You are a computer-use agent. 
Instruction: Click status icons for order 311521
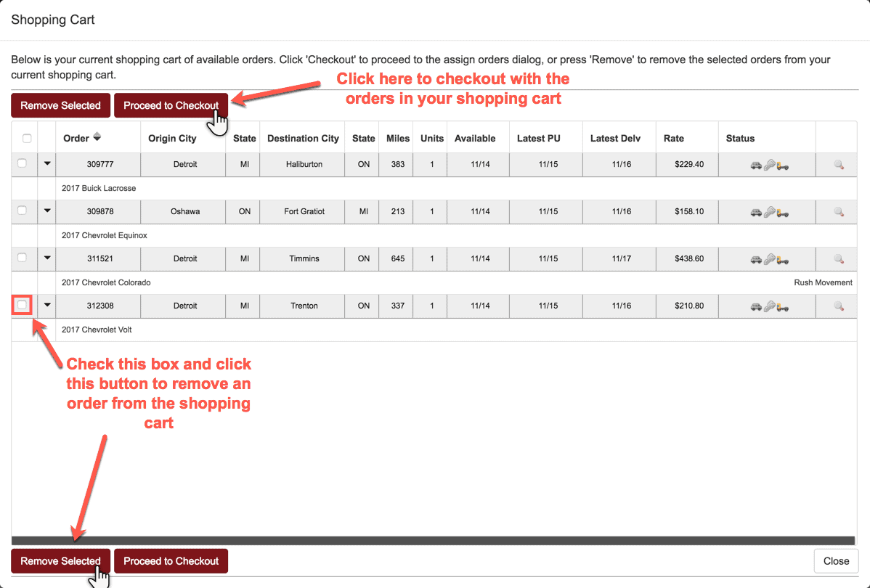[x=769, y=259]
